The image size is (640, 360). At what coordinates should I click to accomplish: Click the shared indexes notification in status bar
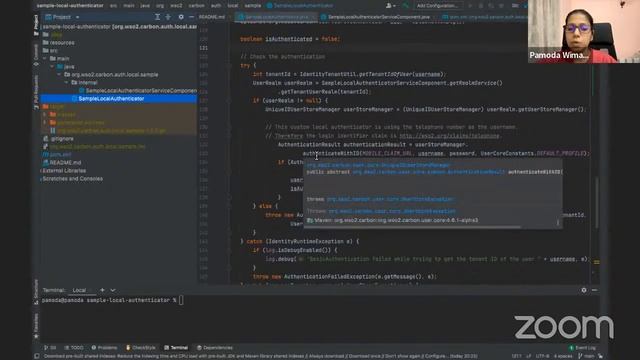[x=260, y=356]
